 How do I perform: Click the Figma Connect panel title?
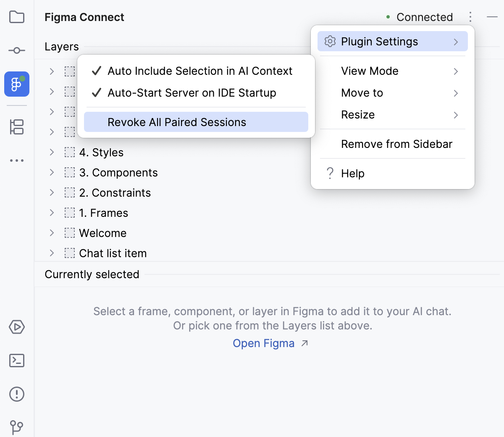[84, 17]
